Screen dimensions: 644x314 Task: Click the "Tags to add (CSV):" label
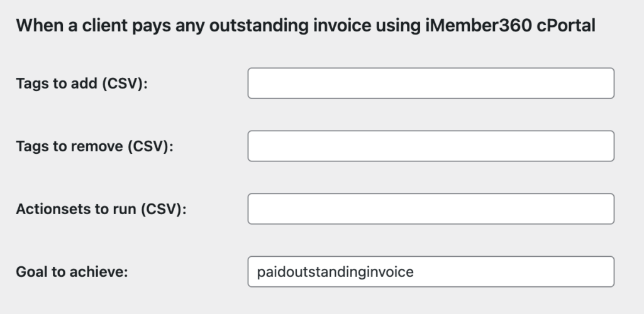tap(82, 84)
